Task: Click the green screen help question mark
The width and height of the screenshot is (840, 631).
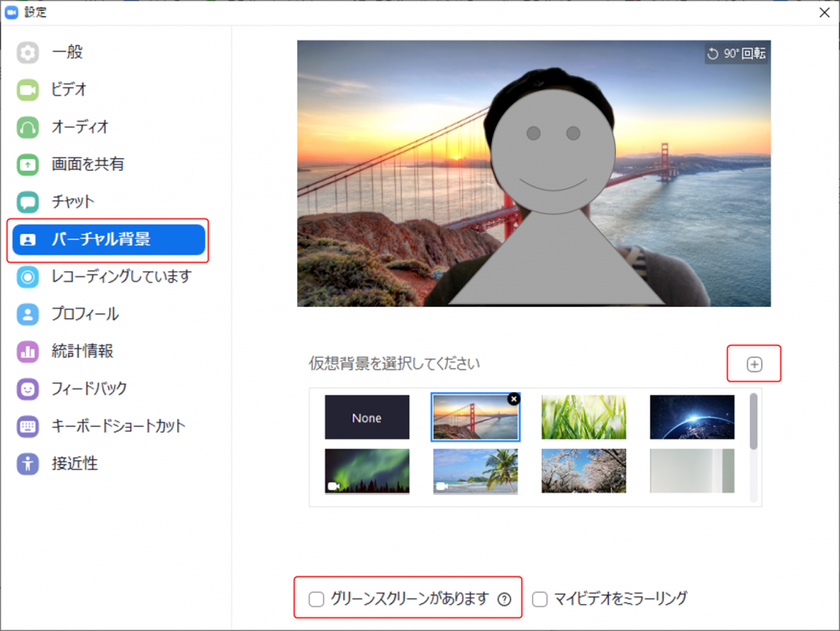Action: click(504, 600)
